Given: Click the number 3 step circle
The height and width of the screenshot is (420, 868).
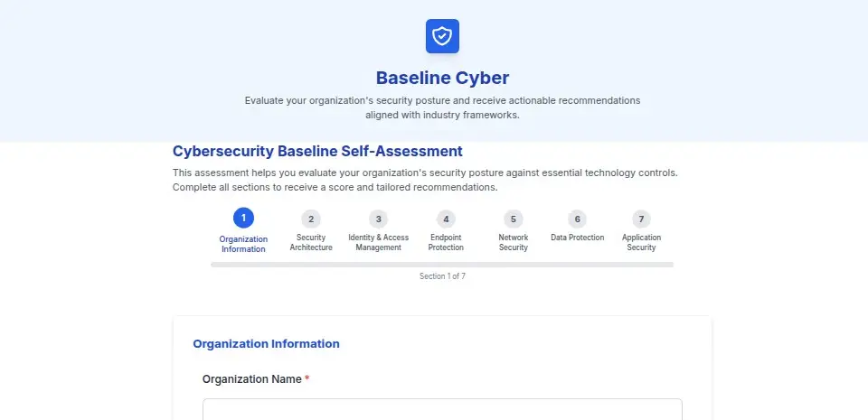Looking at the screenshot, I should coord(378,219).
